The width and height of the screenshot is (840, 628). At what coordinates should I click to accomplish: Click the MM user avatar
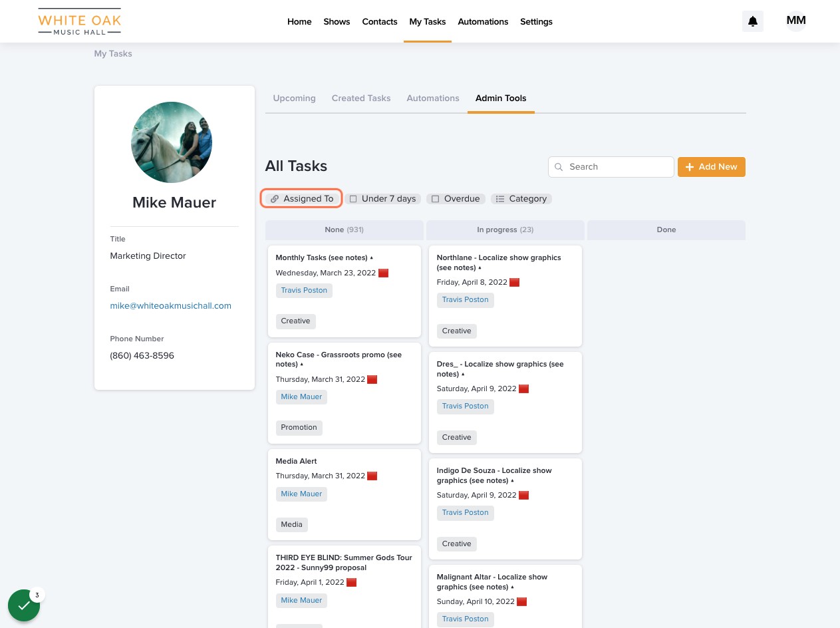click(796, 21)
